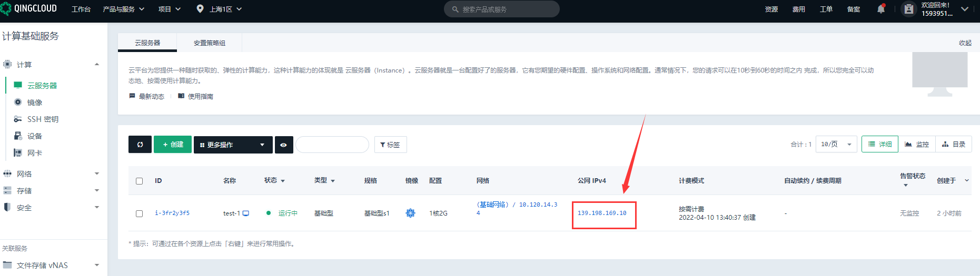
Task: Open the public IP 139.198.169.10 link
Action: (x=602, y=213)
